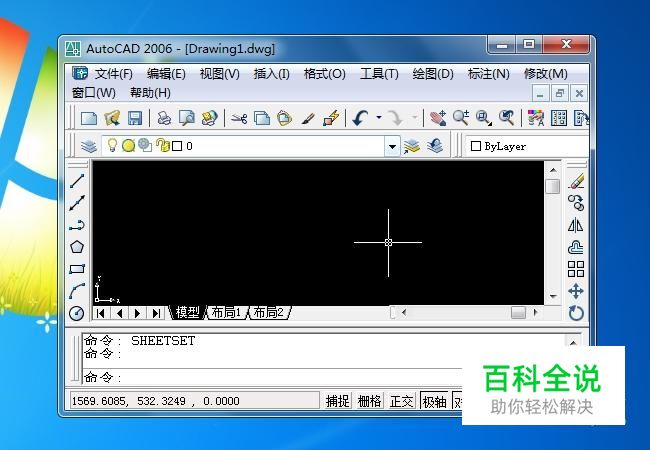Select the Move tool
650x450 pixels.
[576, 291]
